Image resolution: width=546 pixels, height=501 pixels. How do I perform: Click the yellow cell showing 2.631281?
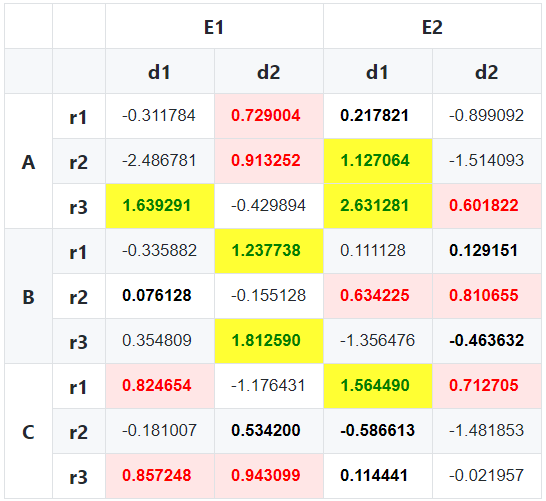click(x=378, y=206)
